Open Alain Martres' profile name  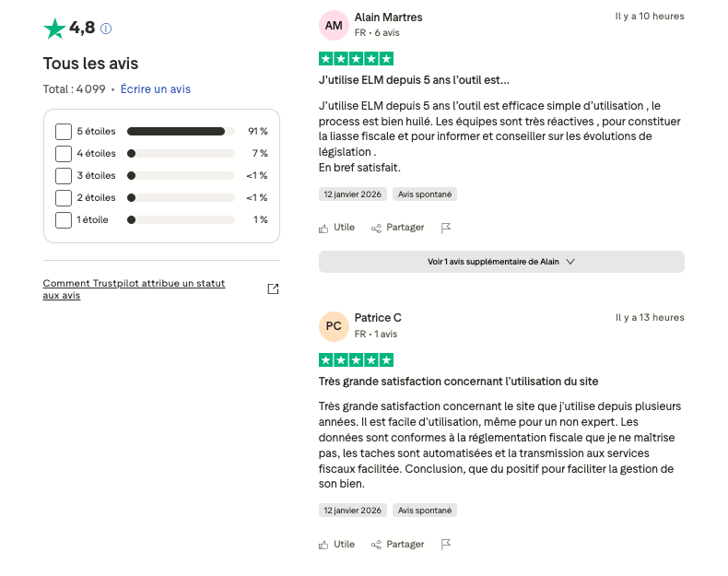pyautogui.click(x=389, y=17)
